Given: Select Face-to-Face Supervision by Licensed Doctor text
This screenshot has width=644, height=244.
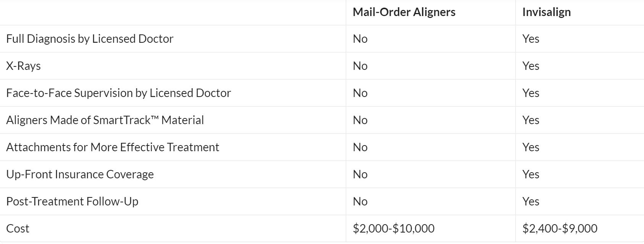Looking at the screenshot, I should click(118, 93).
